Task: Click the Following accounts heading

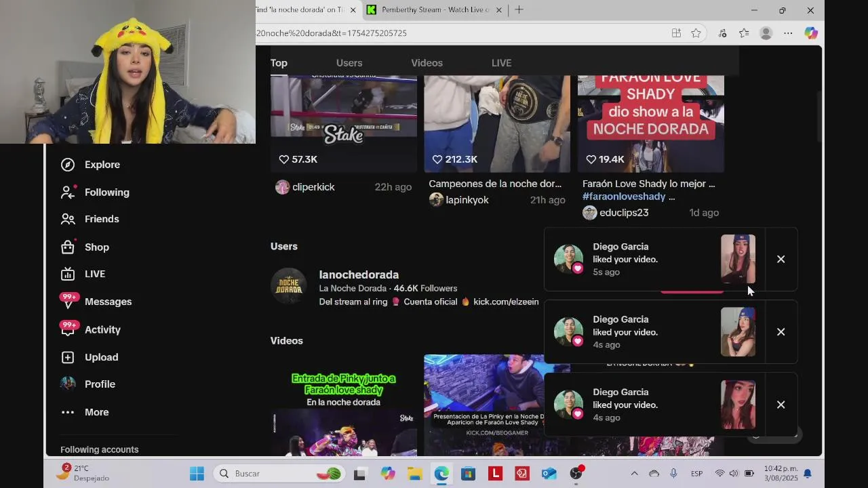Action: 99,449
